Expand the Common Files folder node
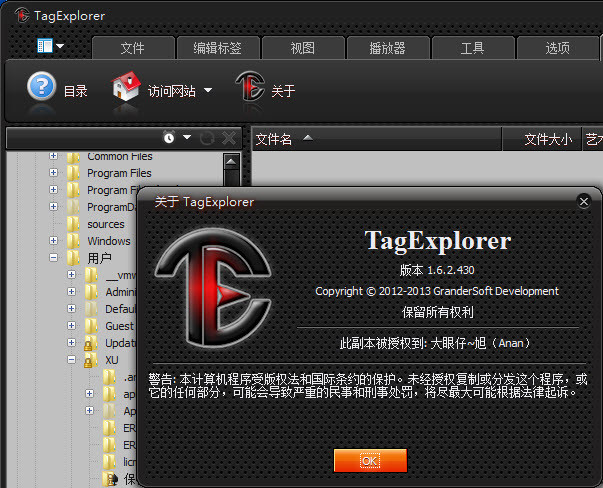 (53, 156)
